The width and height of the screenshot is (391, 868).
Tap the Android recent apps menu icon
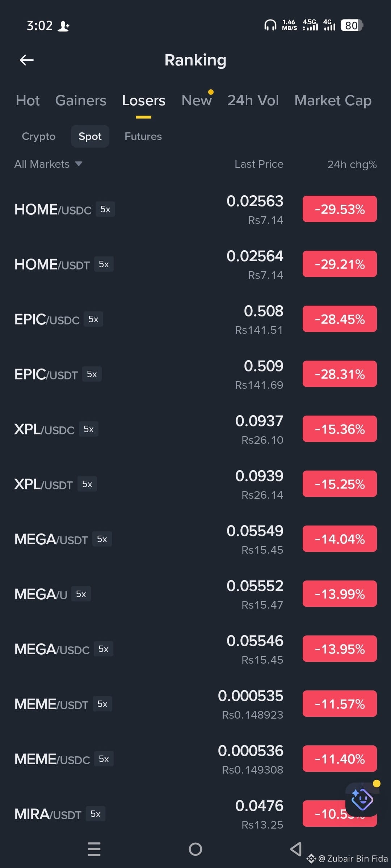pyautogui.click(x=94, y=849)
